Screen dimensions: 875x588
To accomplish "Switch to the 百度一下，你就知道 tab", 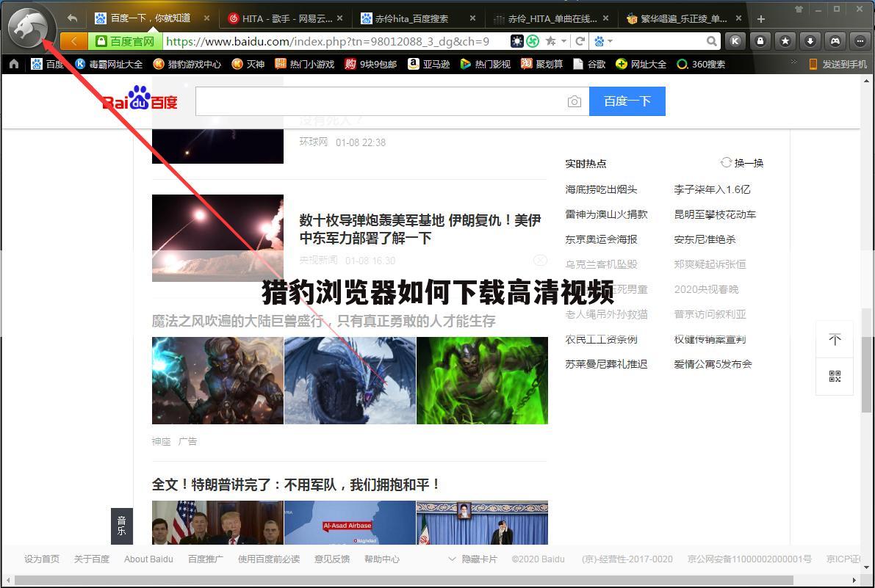I will [x=151, y=18].
